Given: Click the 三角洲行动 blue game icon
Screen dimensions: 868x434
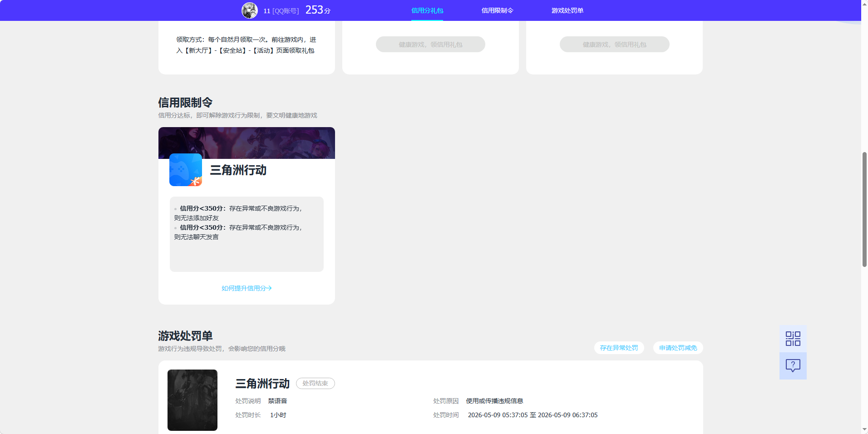Looking at the screenshot, I should [x=186, y=170].
